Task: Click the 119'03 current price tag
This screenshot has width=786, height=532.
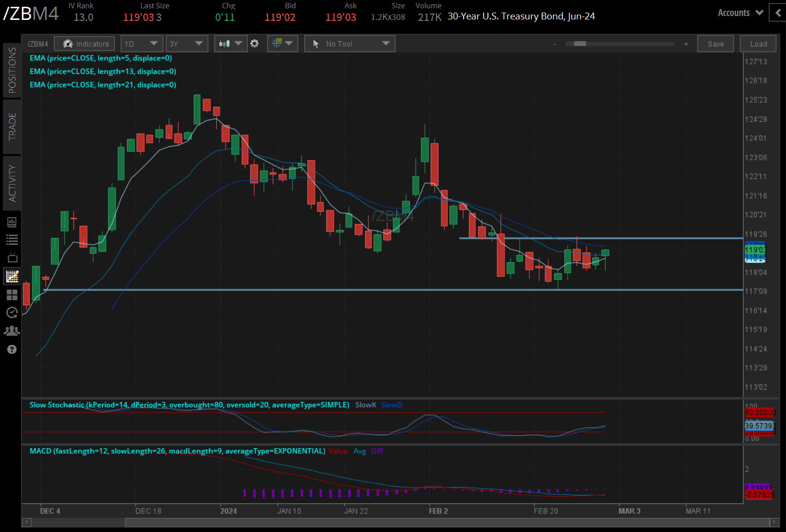Action: (755, 250)
